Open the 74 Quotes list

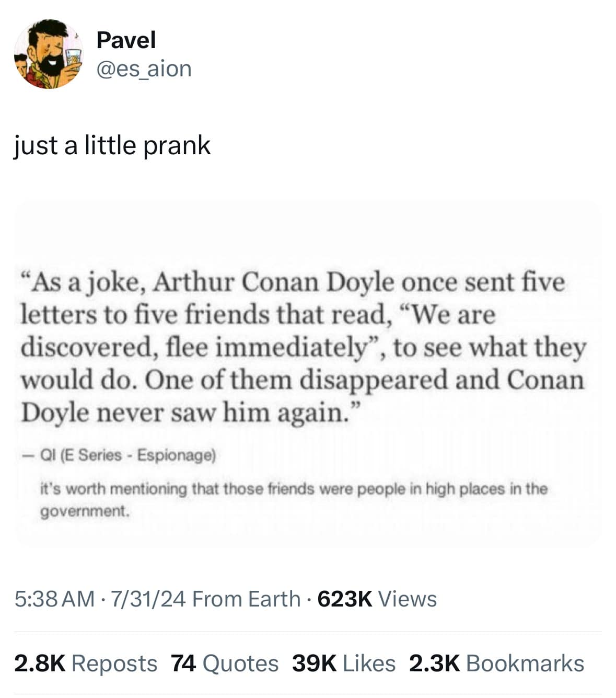(x=225, y=663)
